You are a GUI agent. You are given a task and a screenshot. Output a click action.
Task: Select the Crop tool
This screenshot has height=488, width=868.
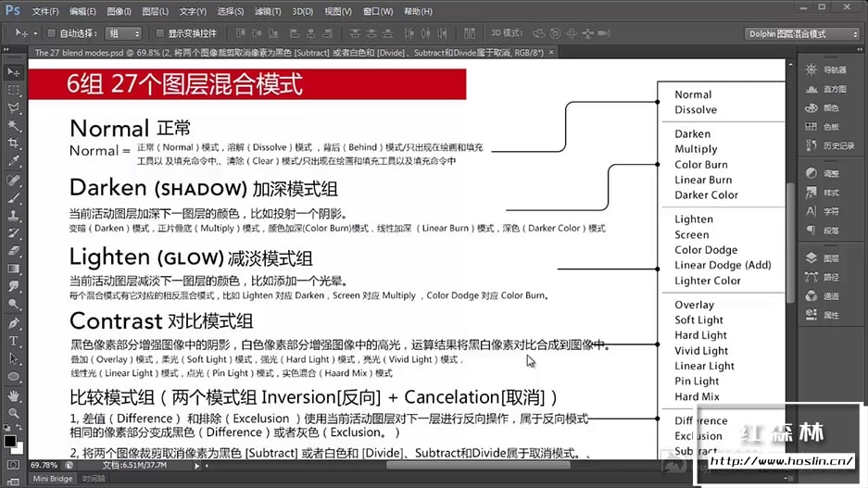(13, 144)
